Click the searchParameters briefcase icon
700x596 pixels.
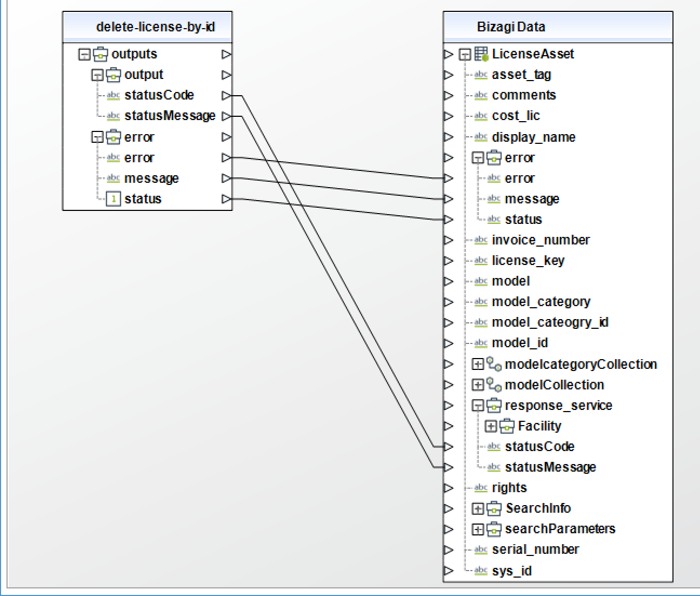click(494, 529)
